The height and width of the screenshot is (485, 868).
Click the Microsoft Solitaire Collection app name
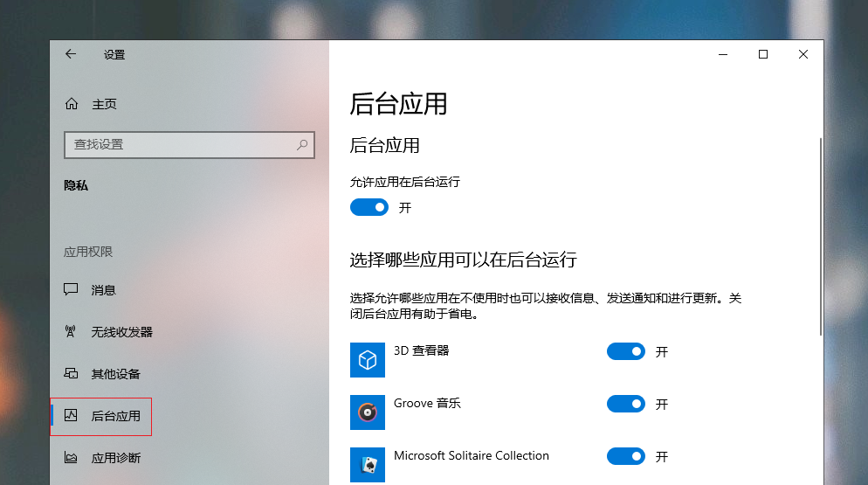coord(471,455)
